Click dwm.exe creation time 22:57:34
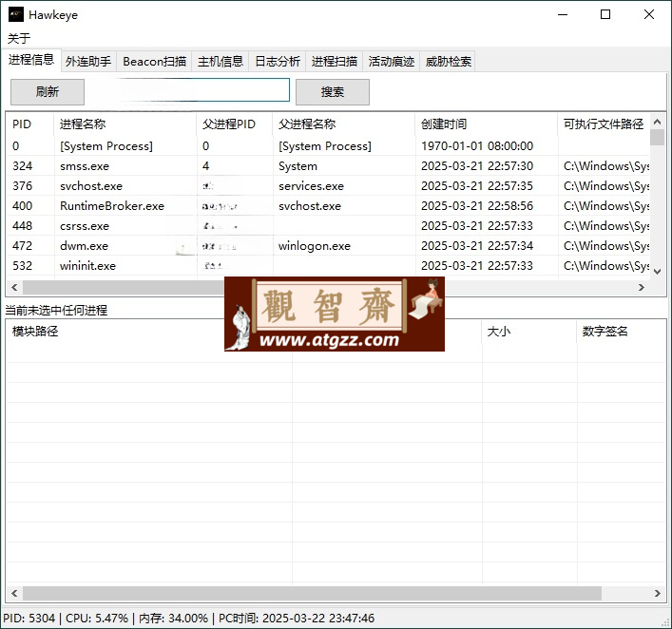The image size is (672, 629). [477, 246]
